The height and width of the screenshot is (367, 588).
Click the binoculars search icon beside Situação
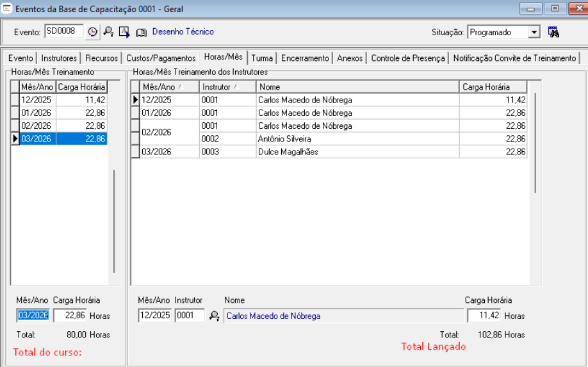[554, 32]
